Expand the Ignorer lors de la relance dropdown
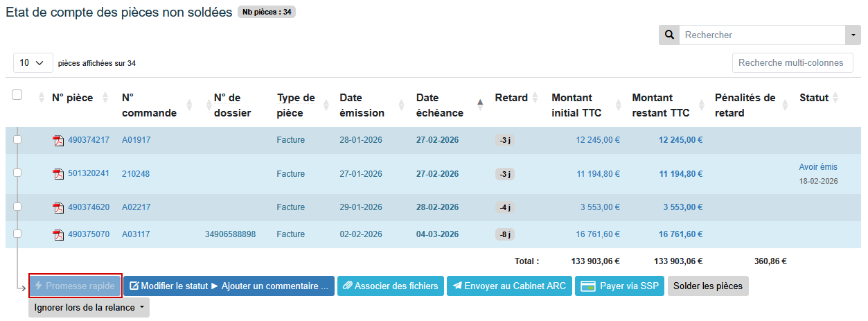This screenshot has height=321, width=868. click(x=89, y=306)
